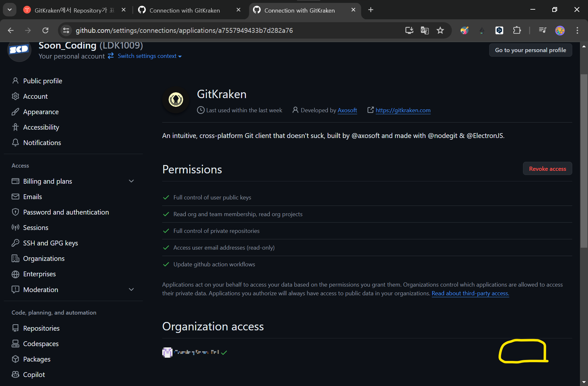This screenshot has height=386, width=588.
Task: Click the site information icon
Action: pos(66,30)
